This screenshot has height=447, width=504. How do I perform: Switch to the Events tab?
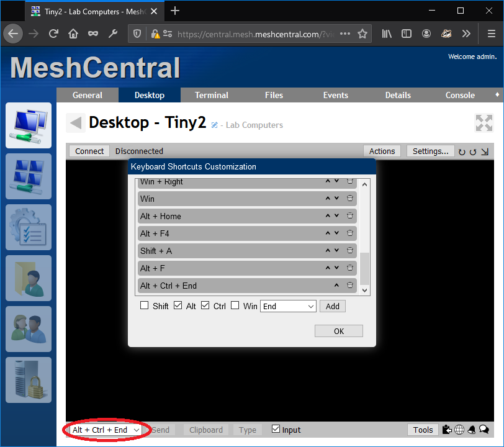click(336, 95)
